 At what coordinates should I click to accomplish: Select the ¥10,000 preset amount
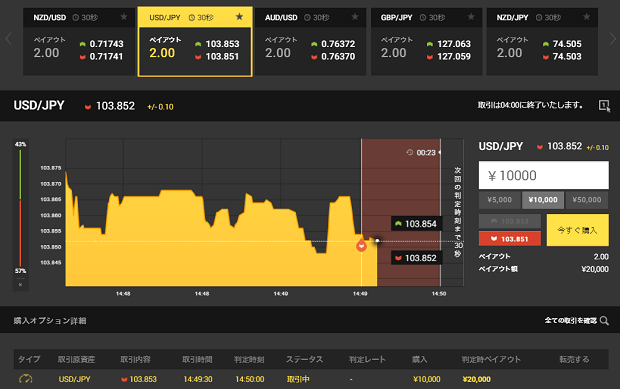pos(543,200)
